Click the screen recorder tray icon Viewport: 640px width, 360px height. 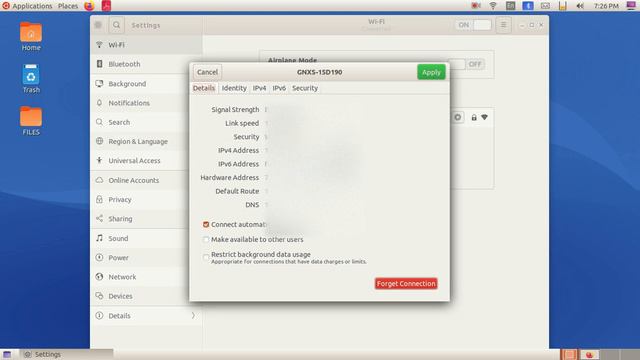pyautogui.click(x=476, y=6)
